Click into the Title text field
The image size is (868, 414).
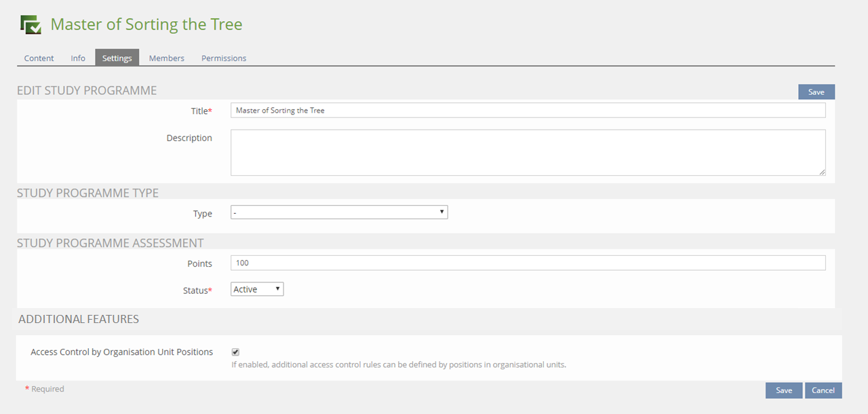tap(528, 111)
